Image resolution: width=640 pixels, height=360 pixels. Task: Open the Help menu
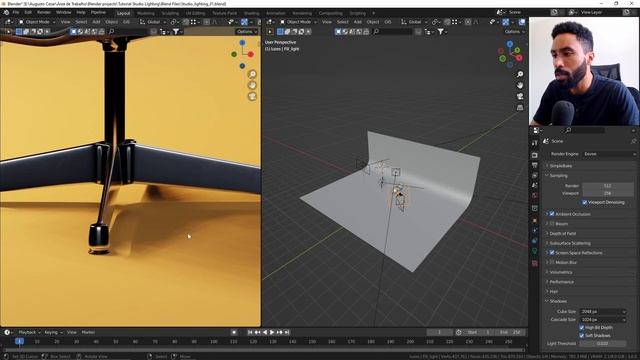pyautogui.click(x=81, y=12)
